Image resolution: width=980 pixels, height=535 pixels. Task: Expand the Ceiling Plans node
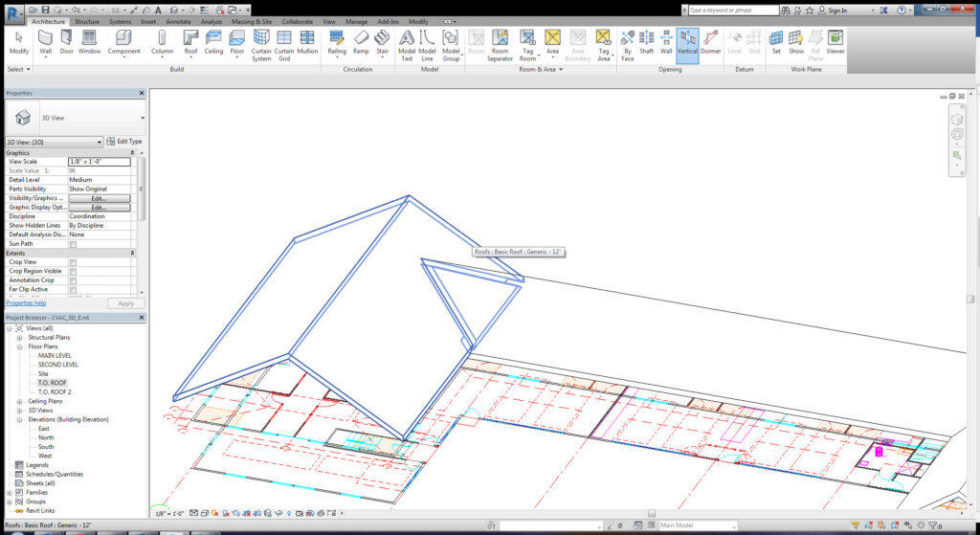19,401
